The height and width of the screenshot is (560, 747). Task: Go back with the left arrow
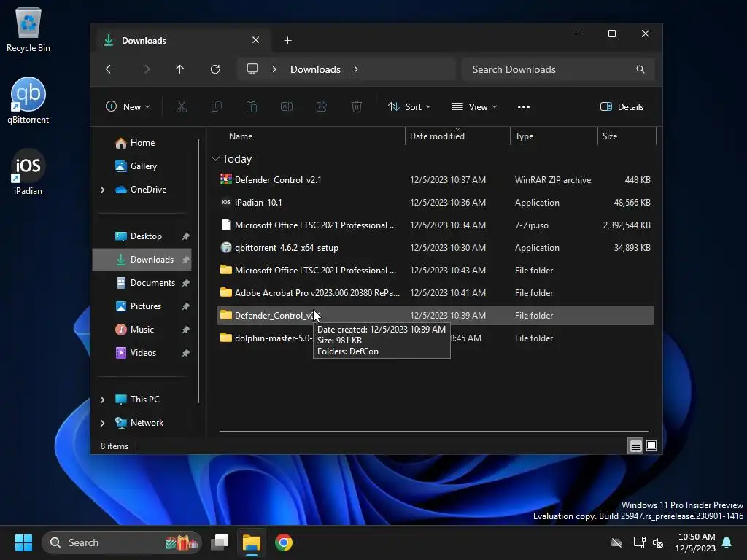110,69
